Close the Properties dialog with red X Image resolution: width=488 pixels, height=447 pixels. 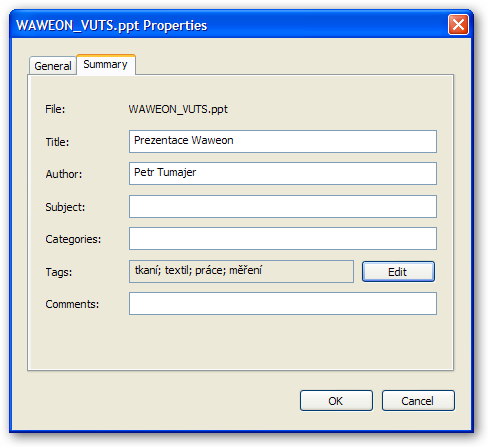point(458,25)
